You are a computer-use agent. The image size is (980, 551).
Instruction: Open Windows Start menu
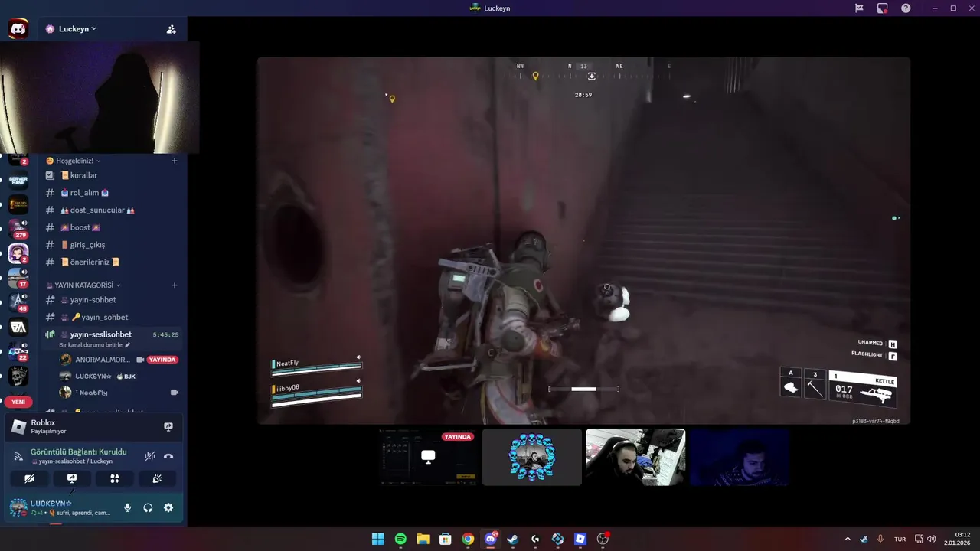tap(377, 539)
